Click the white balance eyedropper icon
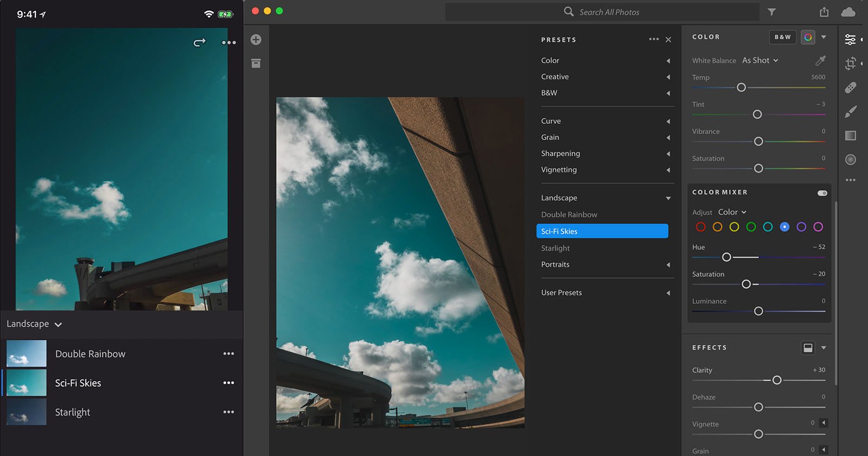The width and height of the screenshot is (868, 456). (820, 60)
